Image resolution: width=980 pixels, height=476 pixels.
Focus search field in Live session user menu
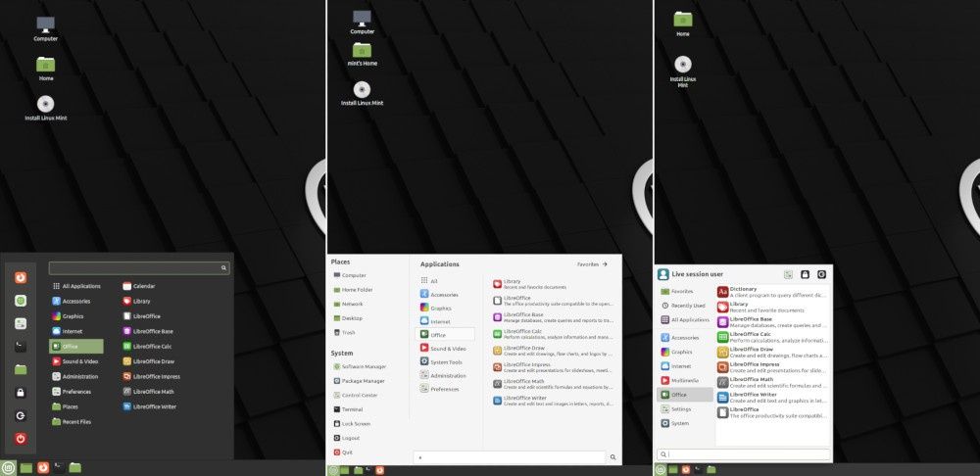click(x=744, y=454)
